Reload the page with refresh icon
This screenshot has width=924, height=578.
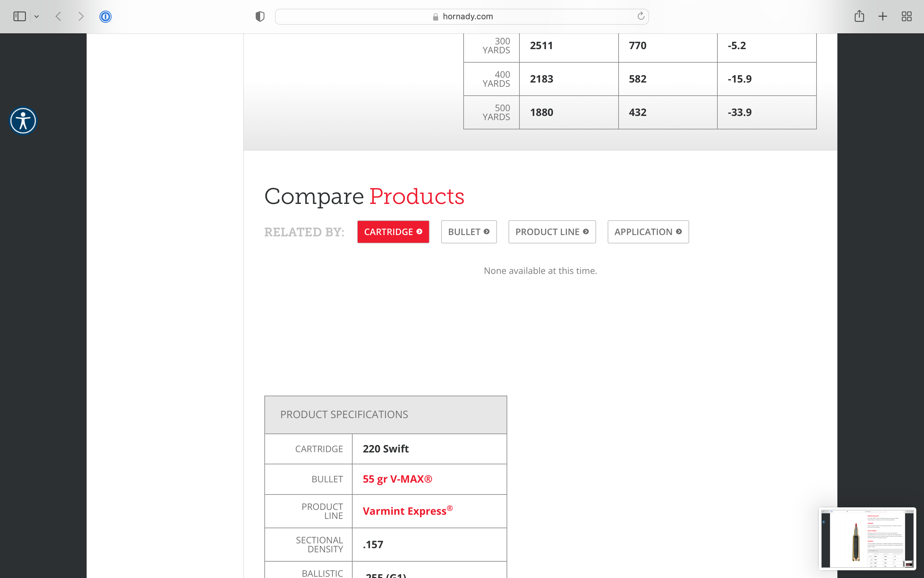641,16
